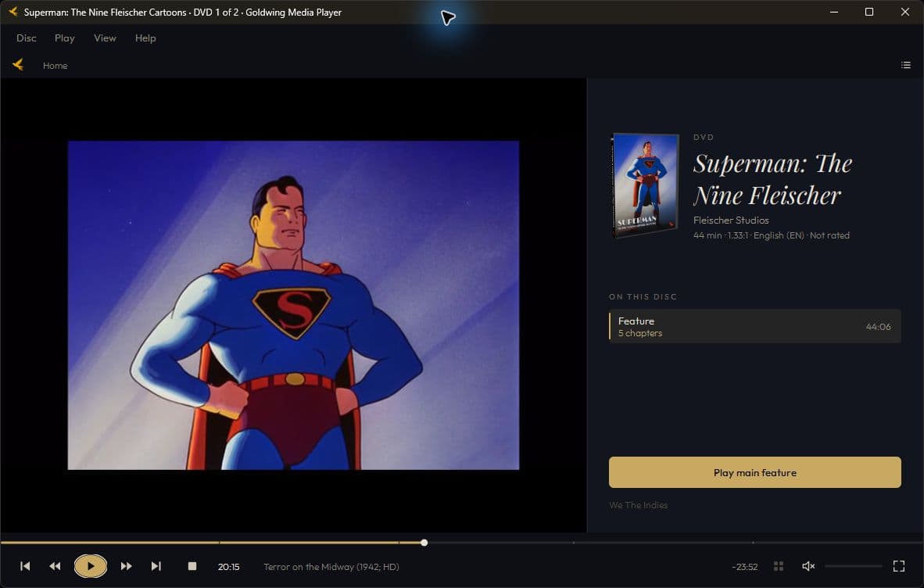
Task: Open the chapter grid icon
Action: [779, 566]
